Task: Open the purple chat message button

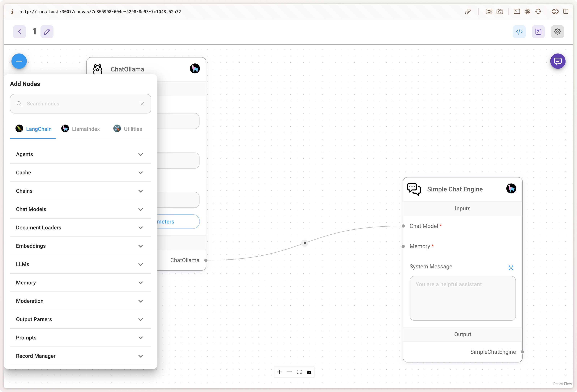Action: pos(558,61)
